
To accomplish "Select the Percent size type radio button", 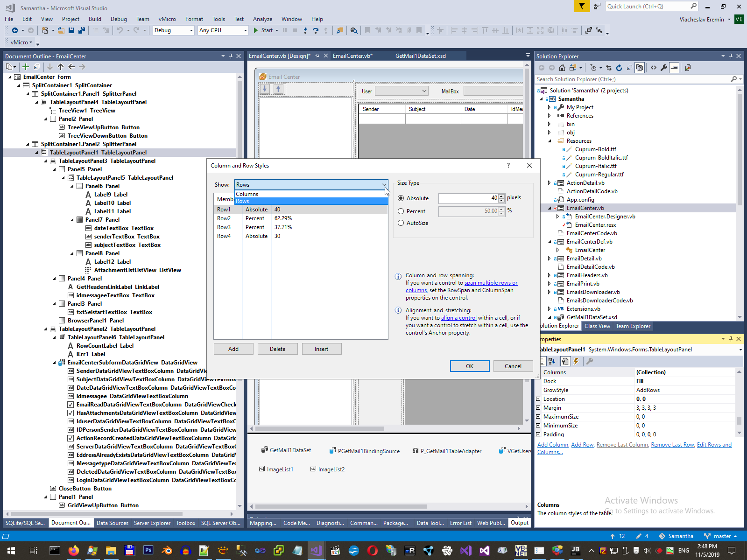I will (401, 211).
